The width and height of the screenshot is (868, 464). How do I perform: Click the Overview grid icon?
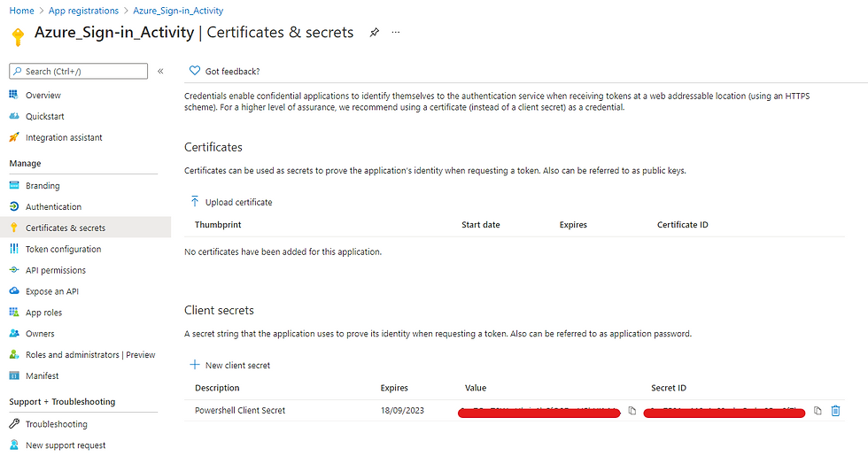[x=14, y=95]
